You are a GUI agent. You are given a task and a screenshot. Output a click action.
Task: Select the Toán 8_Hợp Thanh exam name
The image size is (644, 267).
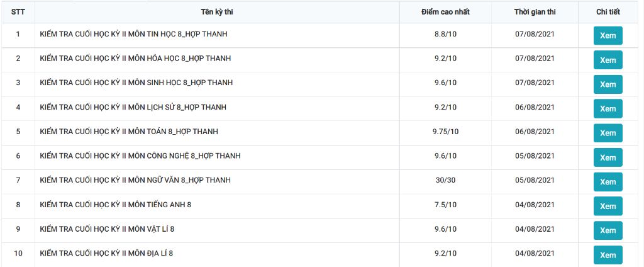point(129,132)
